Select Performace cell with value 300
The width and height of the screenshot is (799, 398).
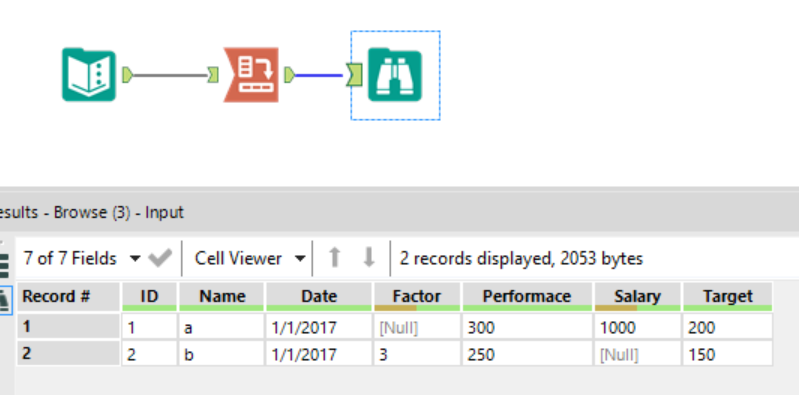click(x=527, y=327)
